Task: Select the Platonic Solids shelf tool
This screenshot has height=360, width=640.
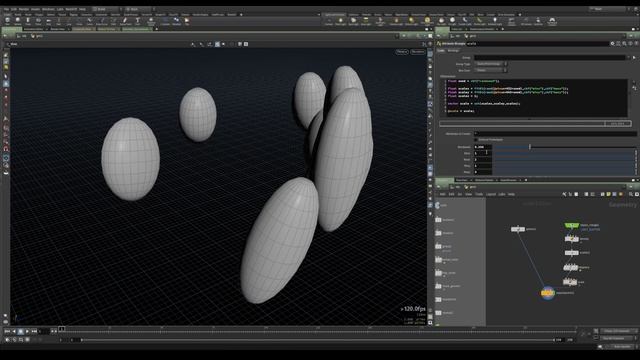Action: click(151, 21)
